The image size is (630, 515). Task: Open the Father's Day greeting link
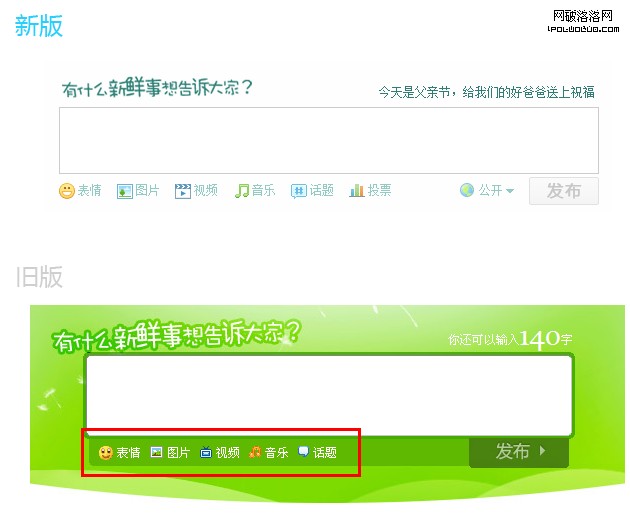click(486, 92)
